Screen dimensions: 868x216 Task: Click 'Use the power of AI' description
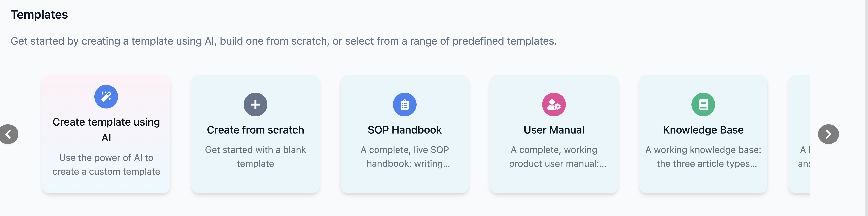coord(106,165)
